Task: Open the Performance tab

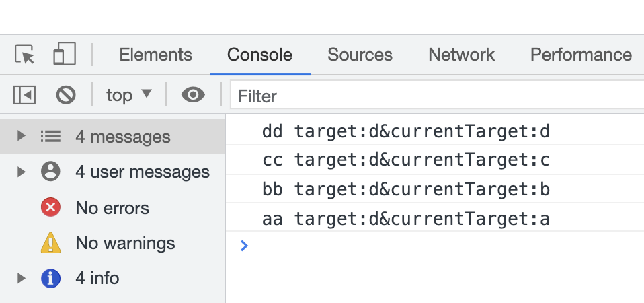Action: tap(581, 55)
